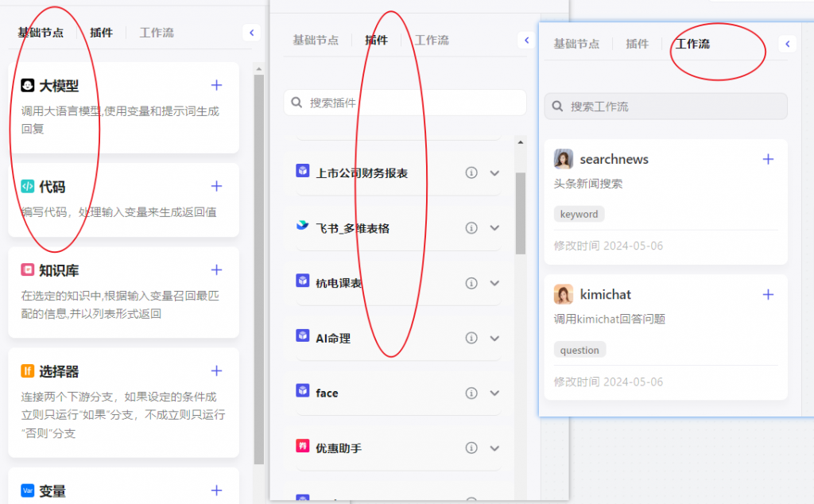The width and height of the screenshot is (814, 504).
Task: Click the kimichat workflow avatar
Action: 564,294
